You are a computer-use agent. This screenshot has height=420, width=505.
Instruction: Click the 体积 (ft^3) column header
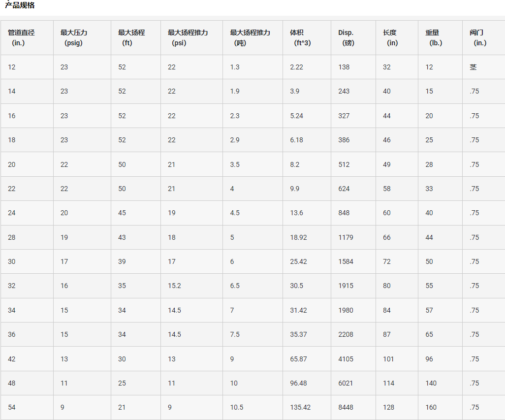point(307,38)
